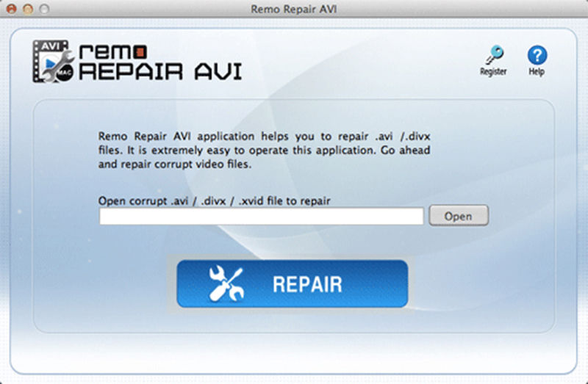Click the Register key icon
This screenshot has height=384, width=588.
tap(495, 55)
